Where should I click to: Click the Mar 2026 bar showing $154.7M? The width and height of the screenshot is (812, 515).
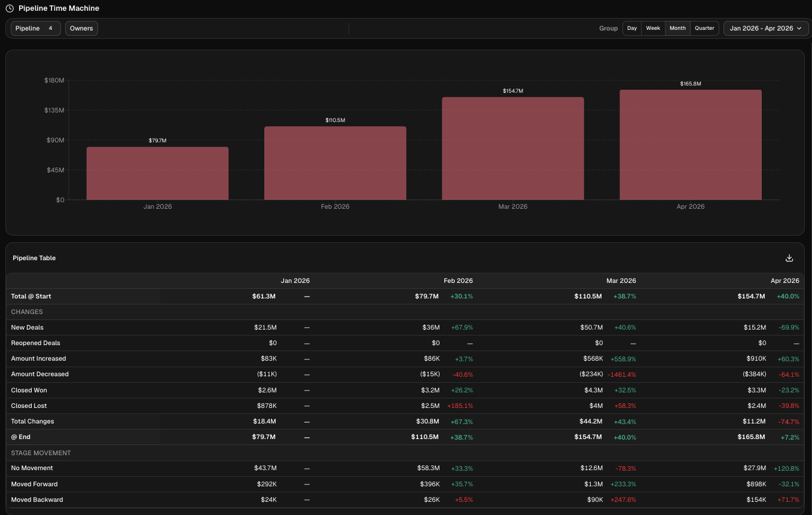click(x=512, y=148)
